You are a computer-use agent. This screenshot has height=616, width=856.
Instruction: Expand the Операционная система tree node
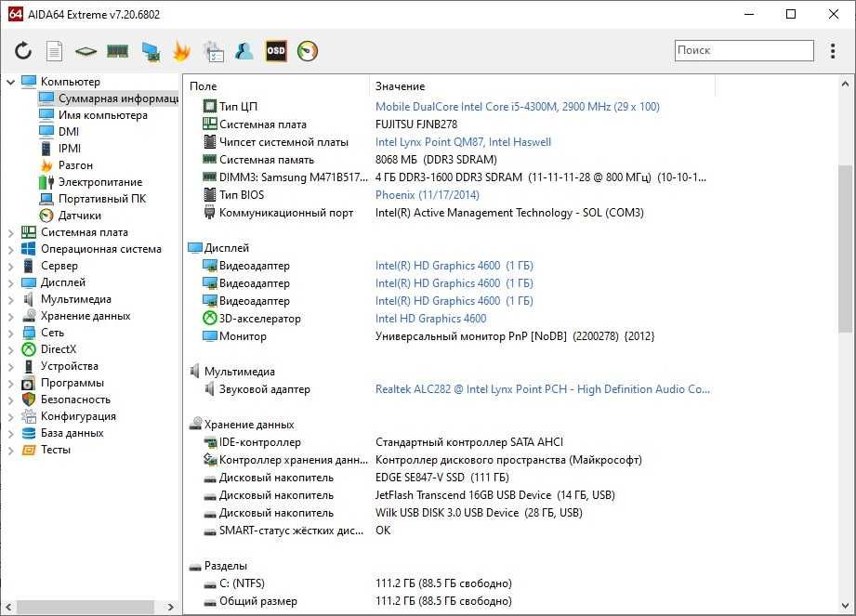tap(10, 249)
